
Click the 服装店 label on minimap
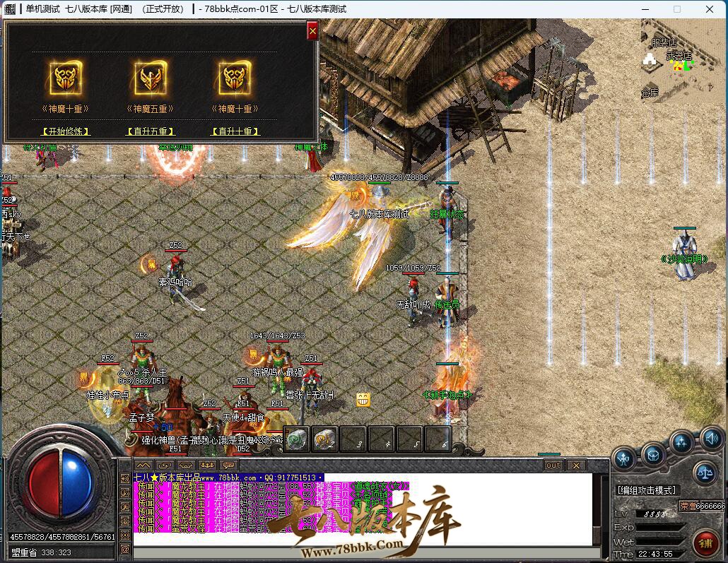(664, 42)
